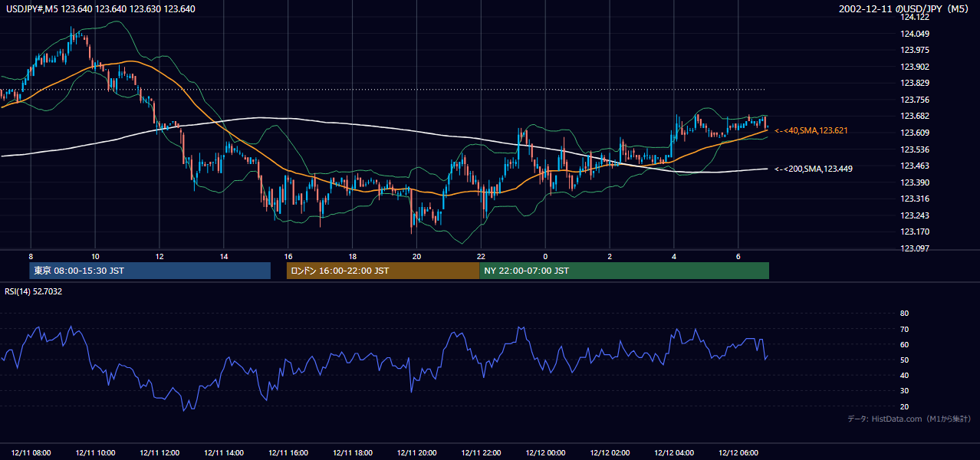Viewport: 980px width, 460px height.
Task: Click price axis label 123.682
Action: coord(914,116)
